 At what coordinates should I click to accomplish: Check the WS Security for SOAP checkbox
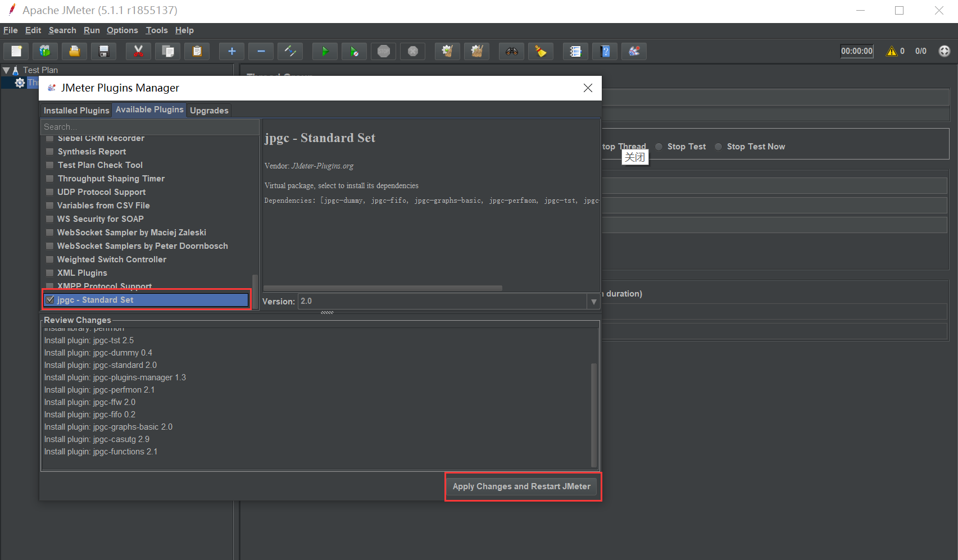coord(50,219)
